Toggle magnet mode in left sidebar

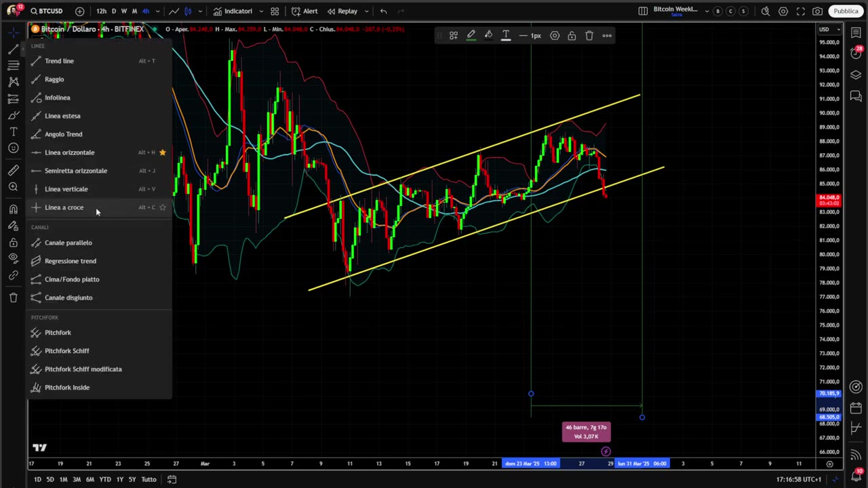(x=13, y=209)
